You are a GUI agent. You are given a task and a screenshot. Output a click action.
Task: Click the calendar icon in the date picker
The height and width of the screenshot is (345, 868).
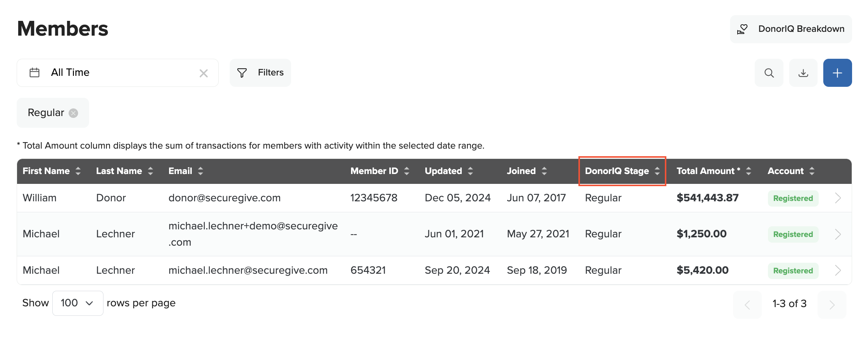[x=34, y=72]
